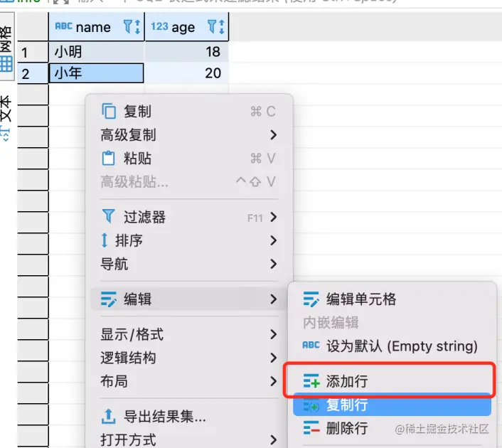Click the filter icon in name column header

(x=128, y=26)
